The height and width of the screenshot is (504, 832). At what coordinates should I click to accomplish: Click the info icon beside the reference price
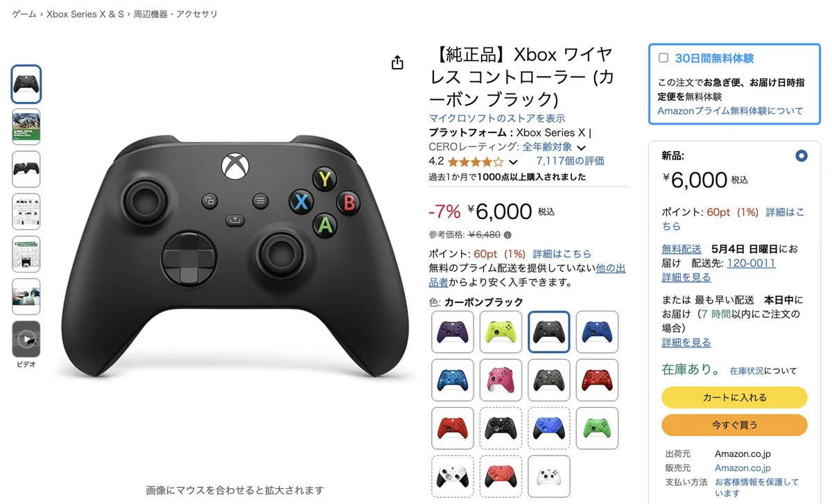[x=508, y=235]
